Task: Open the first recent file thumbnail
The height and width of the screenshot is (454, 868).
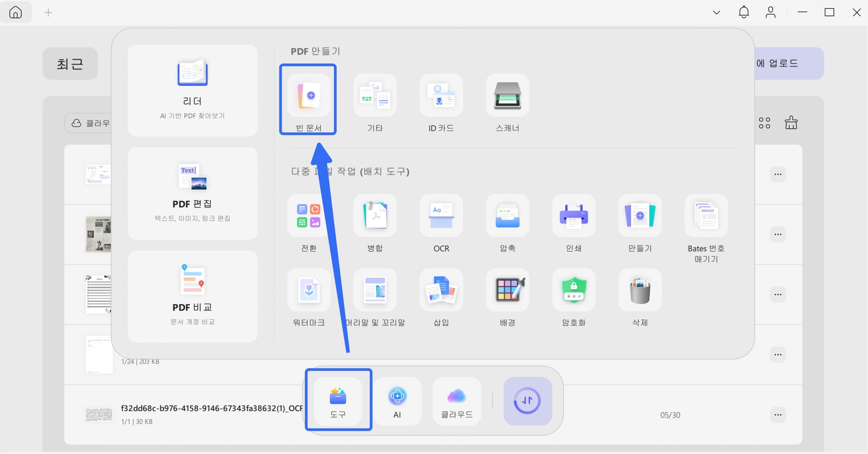Action: point(98,174)
